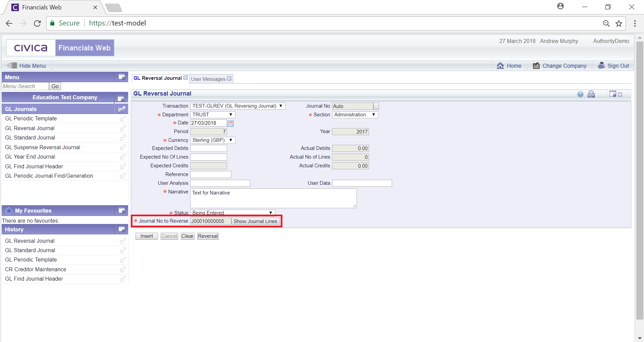
Task: Click the Journal No lookup button
Action: 376,106
